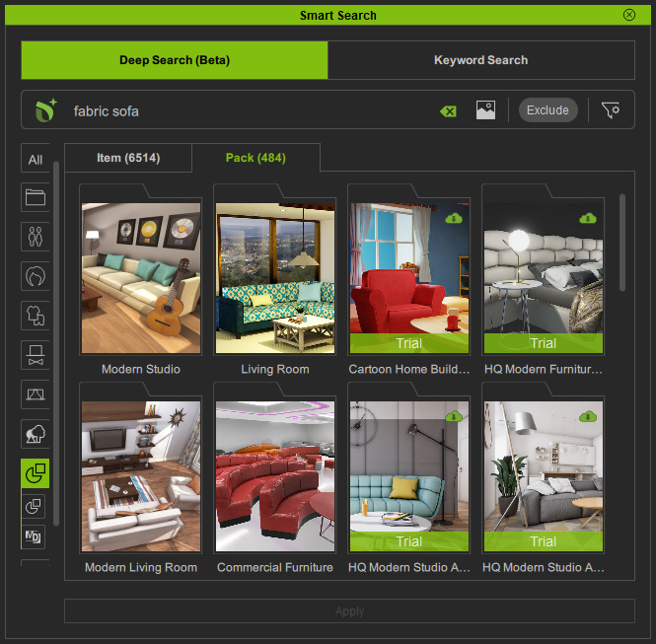
Task: Click the 'HQ Modern Furnitur...' pack name
Action: 544,369
